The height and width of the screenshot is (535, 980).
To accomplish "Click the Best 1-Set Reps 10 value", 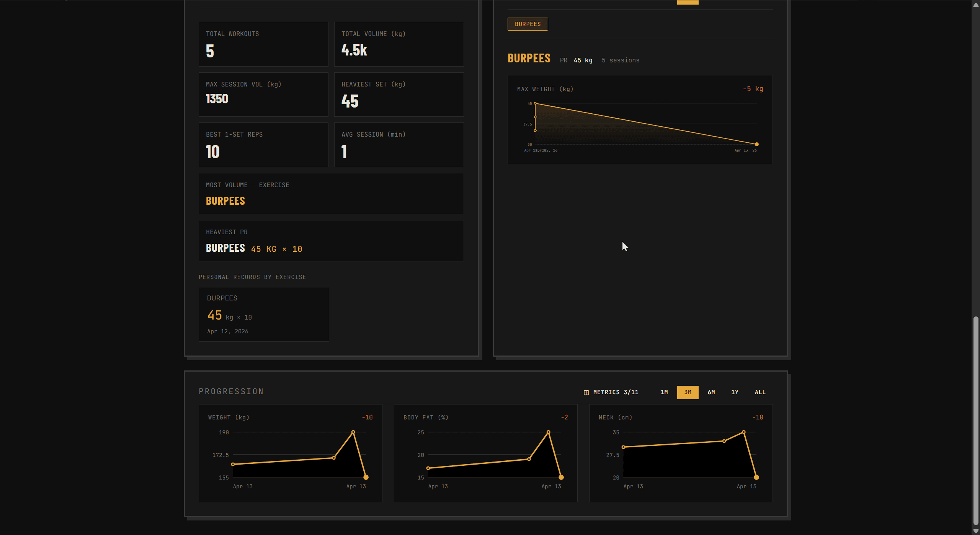I will click(213, 152).
